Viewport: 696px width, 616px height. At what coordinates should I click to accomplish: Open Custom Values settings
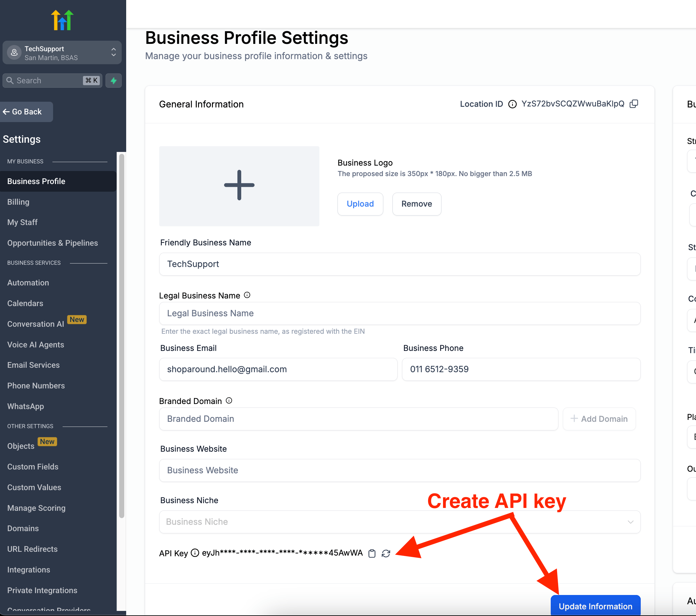pos(34,487)
